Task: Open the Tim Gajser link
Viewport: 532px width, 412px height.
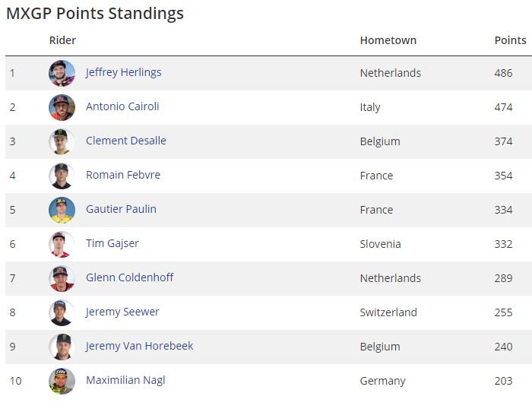Action: pyautogui.click(x=112, y=243)
